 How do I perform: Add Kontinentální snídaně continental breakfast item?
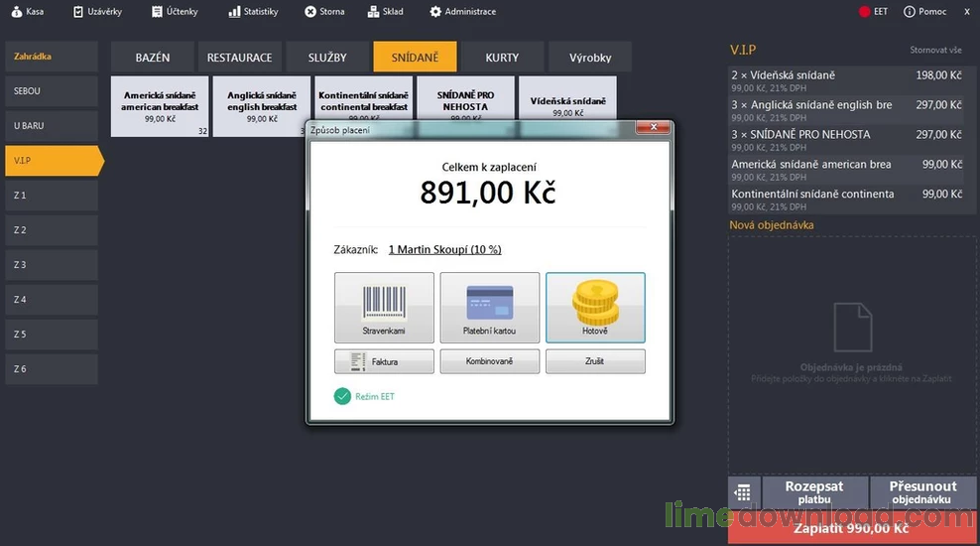click(x=363, y=98)
